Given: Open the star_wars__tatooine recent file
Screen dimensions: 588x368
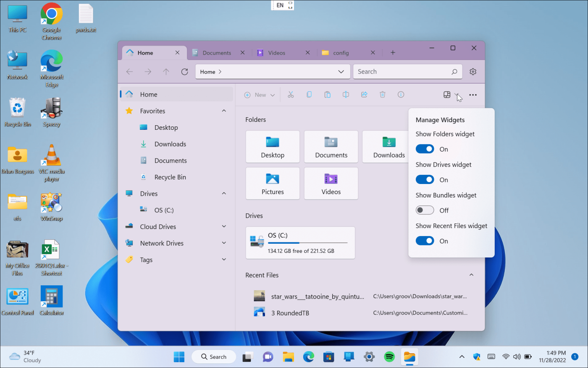Looking at the screenshot, I should point(360,297).
